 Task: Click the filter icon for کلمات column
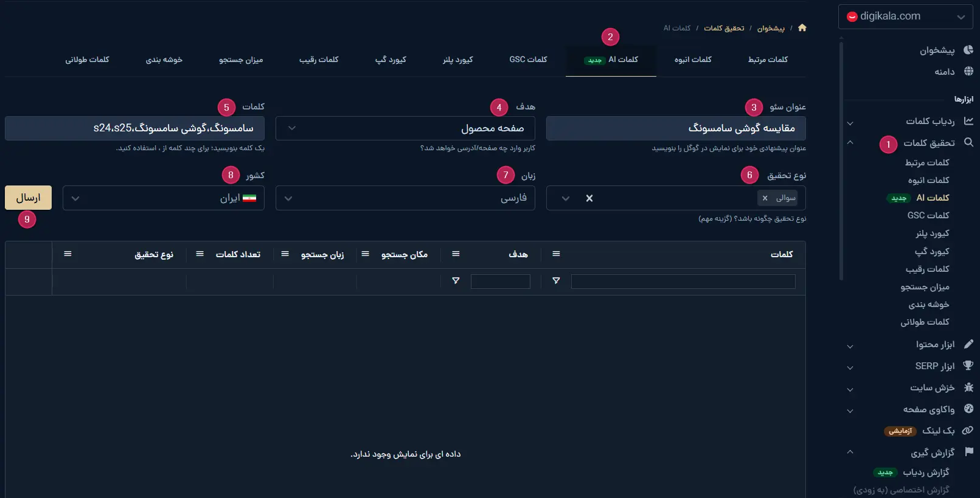click(x=556, y=281)
